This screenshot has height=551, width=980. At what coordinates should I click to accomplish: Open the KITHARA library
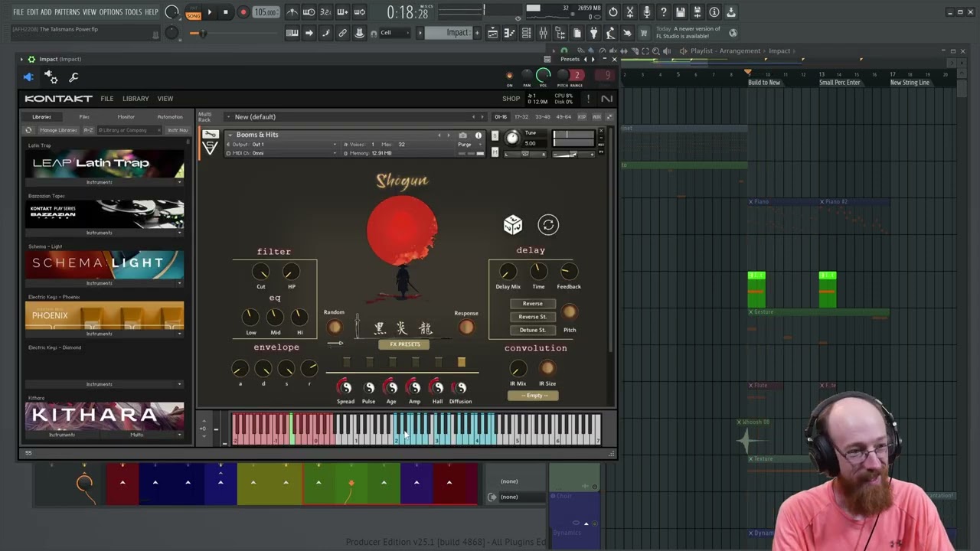[x=104, y=416]
